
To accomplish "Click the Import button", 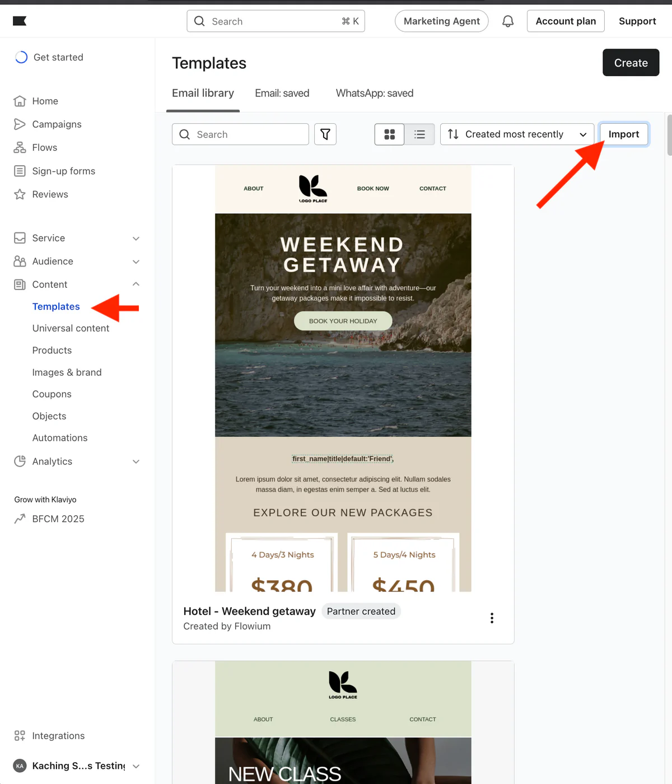I will 624,134.
